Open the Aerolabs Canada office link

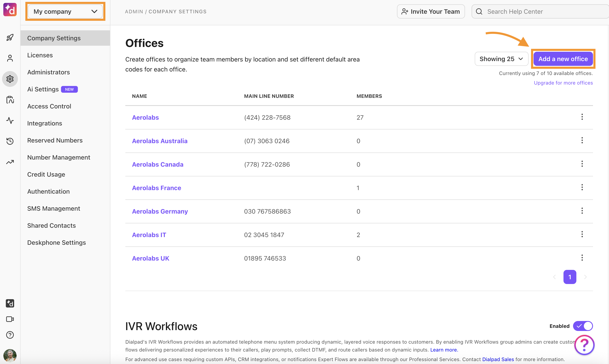158,164
